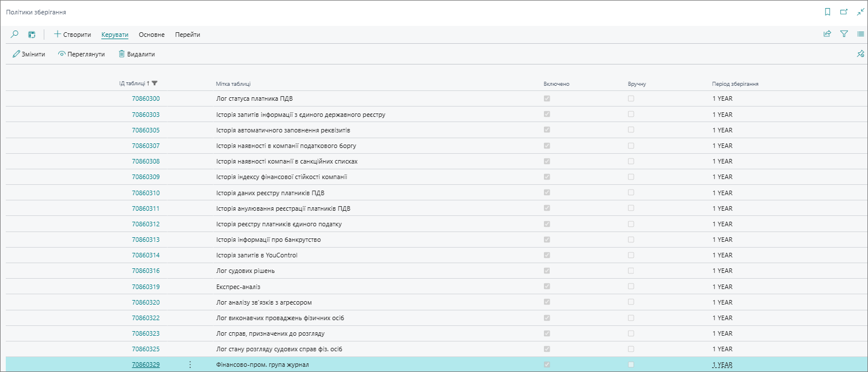The image size is (868, 372).
Task: Click the Створити button
Action: click(73, 35)
